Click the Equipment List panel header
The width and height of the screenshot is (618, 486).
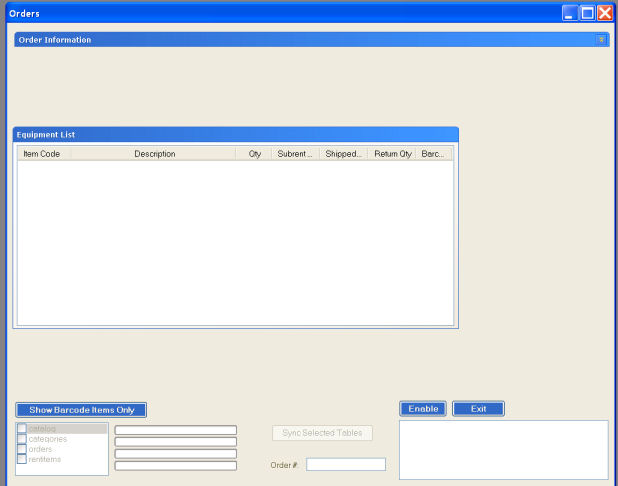click(x=235, y=134)
